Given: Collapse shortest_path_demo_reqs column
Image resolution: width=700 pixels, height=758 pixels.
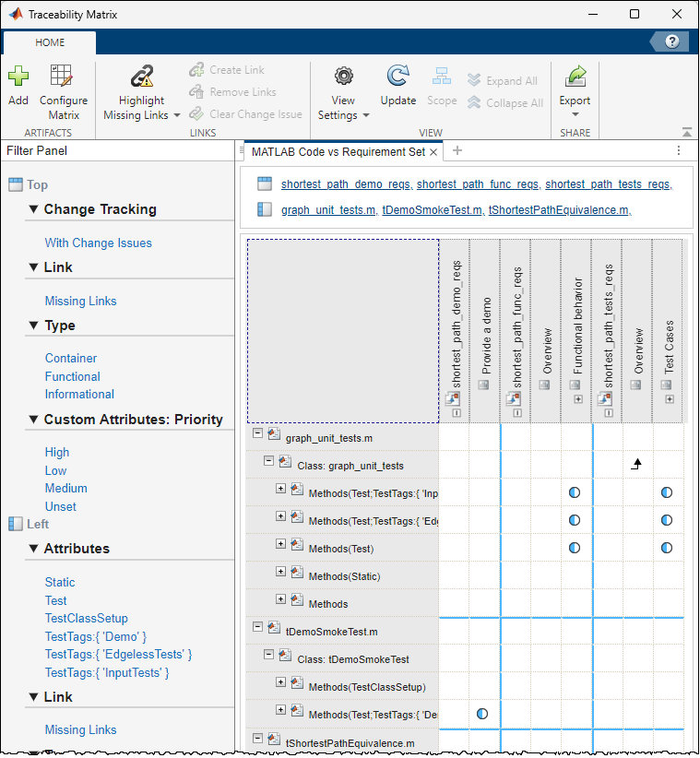Looking at the screenshot, I should (457, 413).
